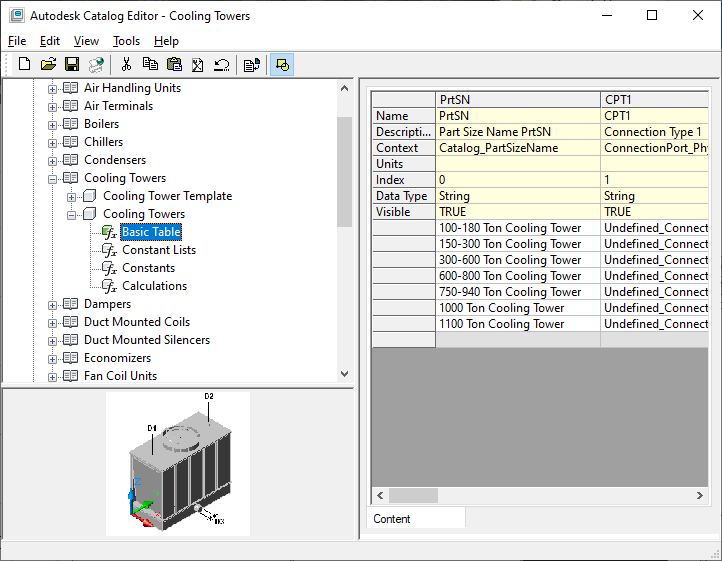This screenshot has width=722, height=561.
Task: Select the Data Type row header
Action: [x=403, y=196]
